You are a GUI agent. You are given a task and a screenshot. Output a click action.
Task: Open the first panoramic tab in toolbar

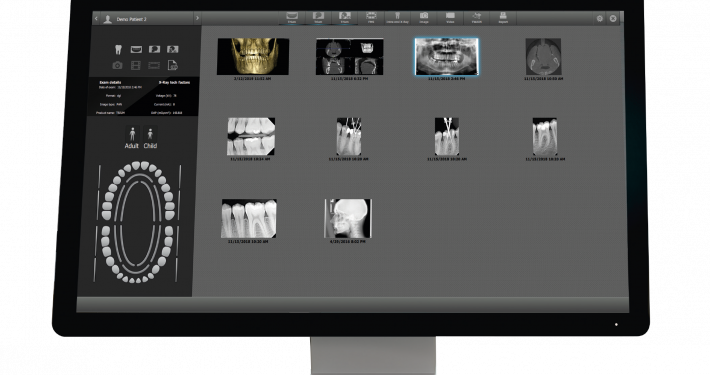point(292,18)
